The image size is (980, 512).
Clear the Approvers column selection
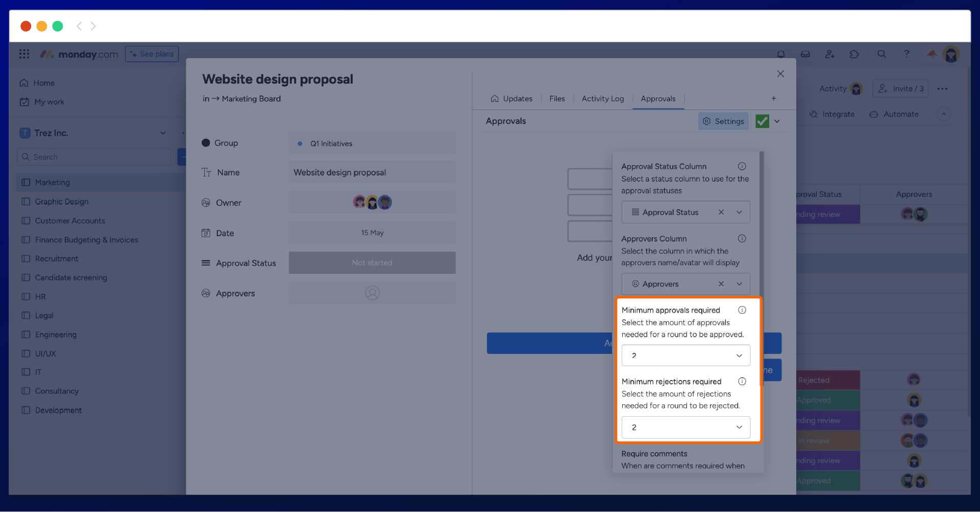pyautogui.click(x=721, y=284)
